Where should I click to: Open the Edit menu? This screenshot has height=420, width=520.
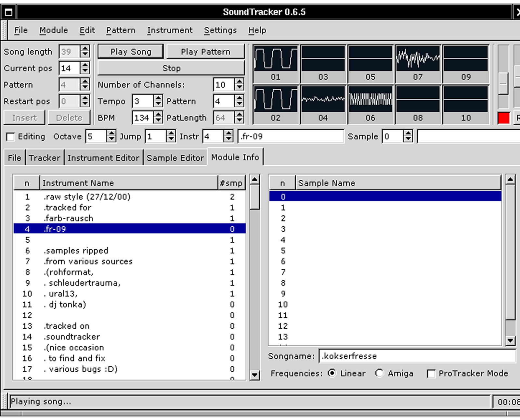coord(87,30)
